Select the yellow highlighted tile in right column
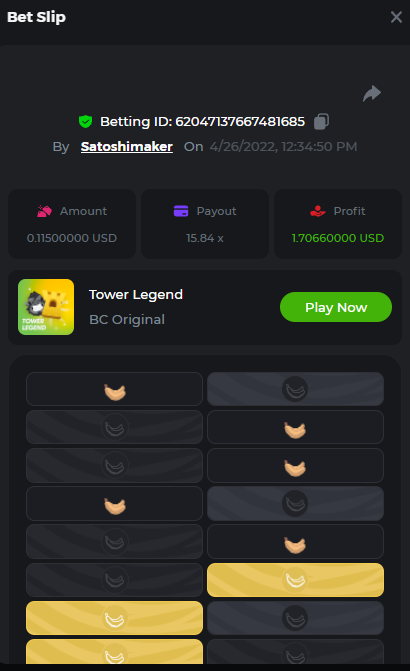410x671 pixels. 295,580
